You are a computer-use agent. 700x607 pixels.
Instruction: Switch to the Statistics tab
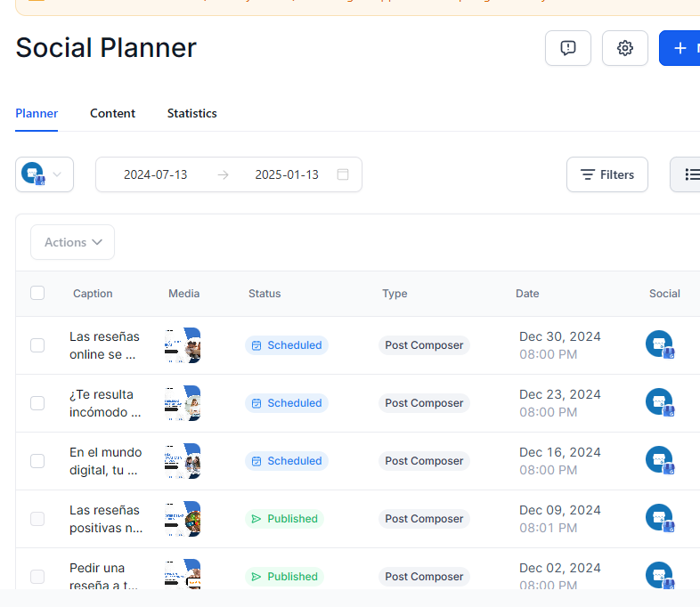coord(191,113)
